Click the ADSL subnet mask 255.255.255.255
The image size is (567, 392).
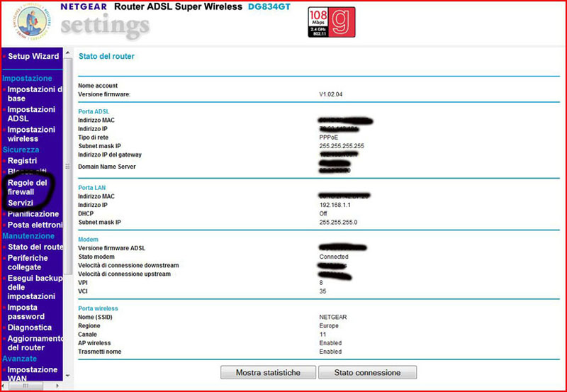click(342, 146)
